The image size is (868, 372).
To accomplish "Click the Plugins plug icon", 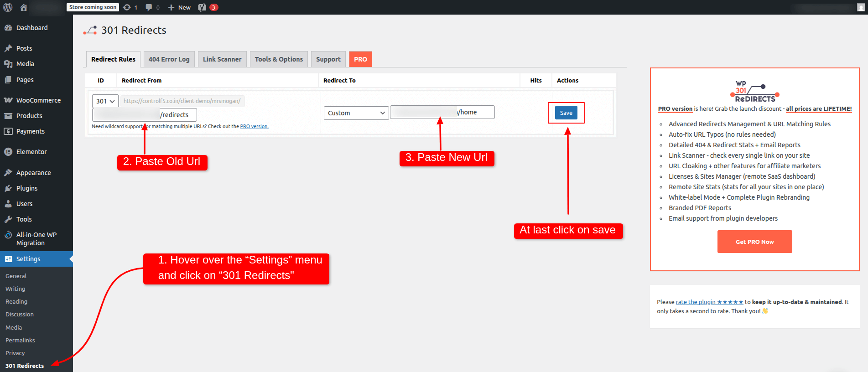I will point(8,188).
